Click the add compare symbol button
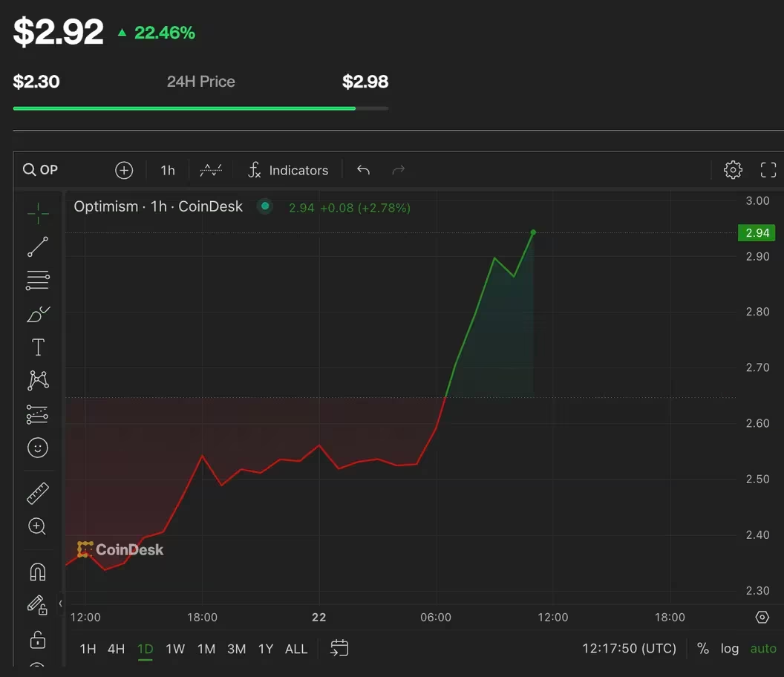784x677 pixels. [x=124, y=170]
